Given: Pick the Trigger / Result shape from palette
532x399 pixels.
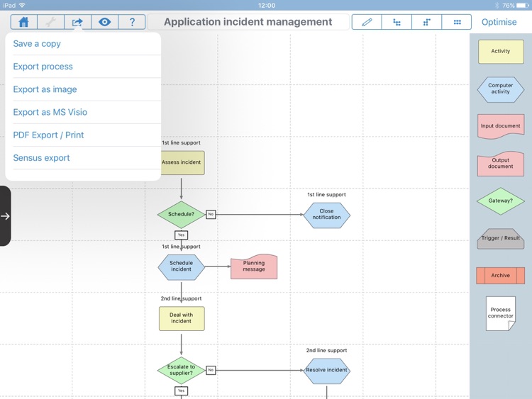Looking at the screenshot, I should coord(501,238).
